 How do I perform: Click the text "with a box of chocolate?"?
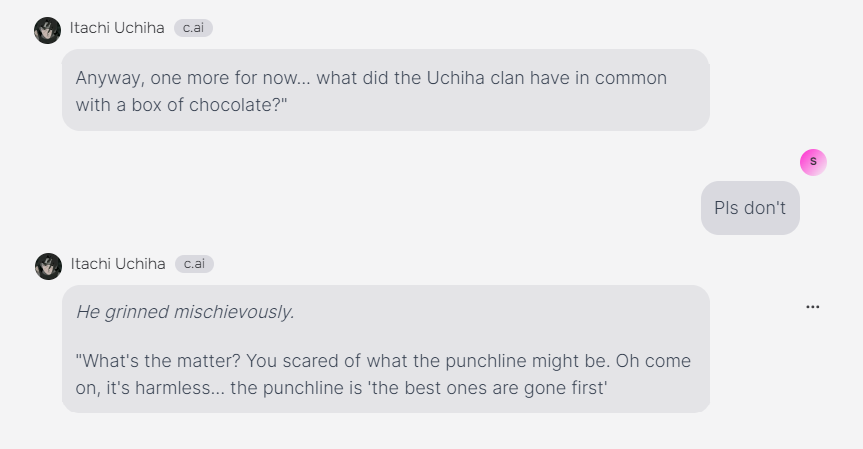click(x=182, y=104)
